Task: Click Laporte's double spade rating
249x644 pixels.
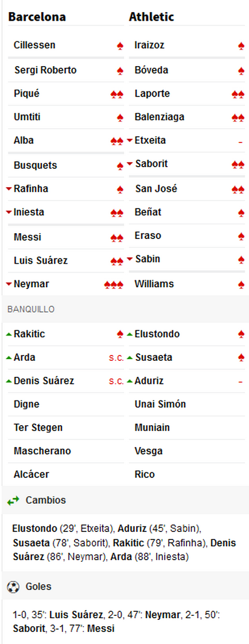Action: pos(238,94)
